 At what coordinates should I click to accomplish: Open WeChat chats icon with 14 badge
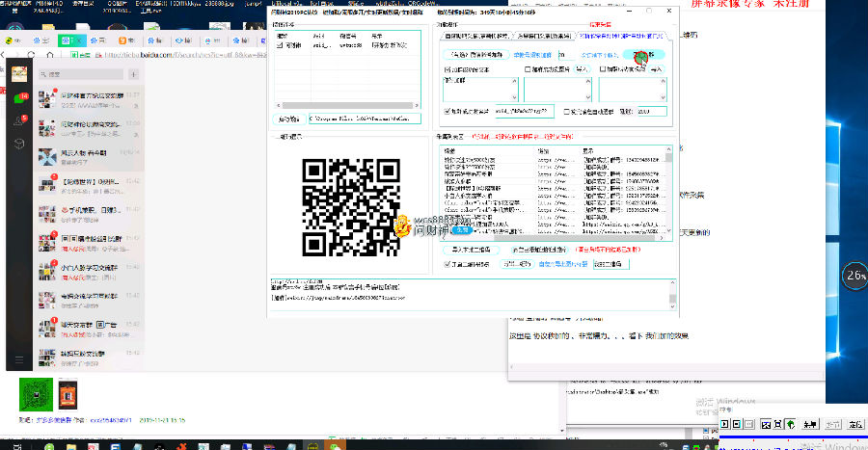(19, 99)
